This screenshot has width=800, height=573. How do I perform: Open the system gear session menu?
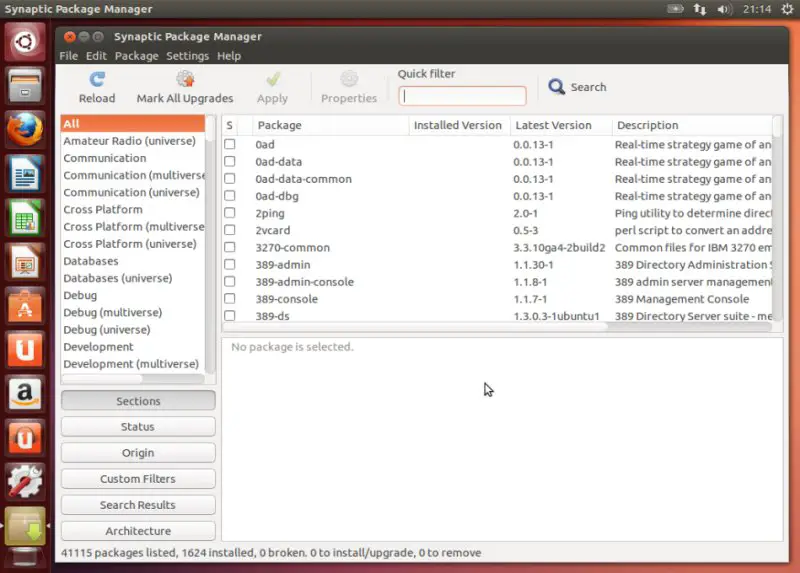[x=787, y=9]
